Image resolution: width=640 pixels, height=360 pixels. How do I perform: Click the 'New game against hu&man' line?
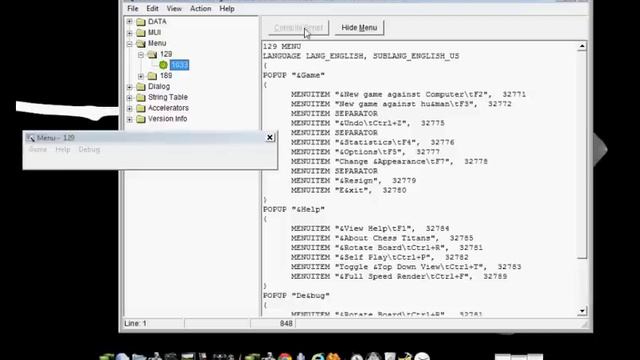pos(401,104)
